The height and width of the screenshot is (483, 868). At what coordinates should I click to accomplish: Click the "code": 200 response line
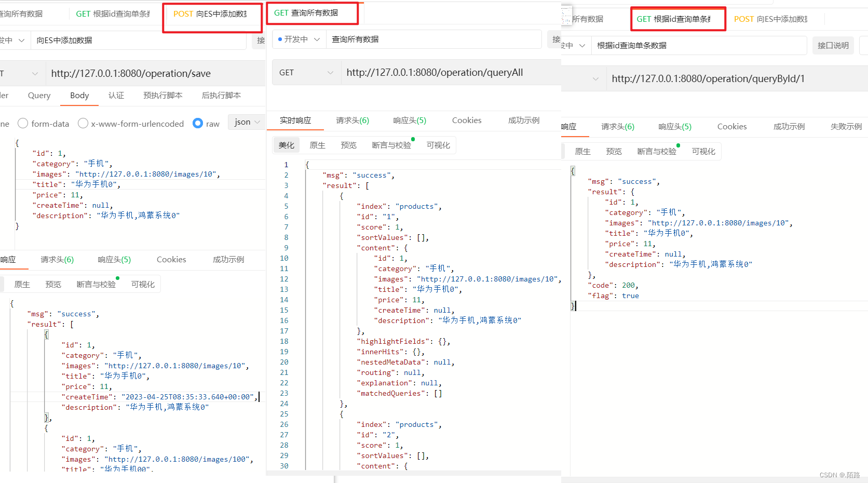(613, 286)
